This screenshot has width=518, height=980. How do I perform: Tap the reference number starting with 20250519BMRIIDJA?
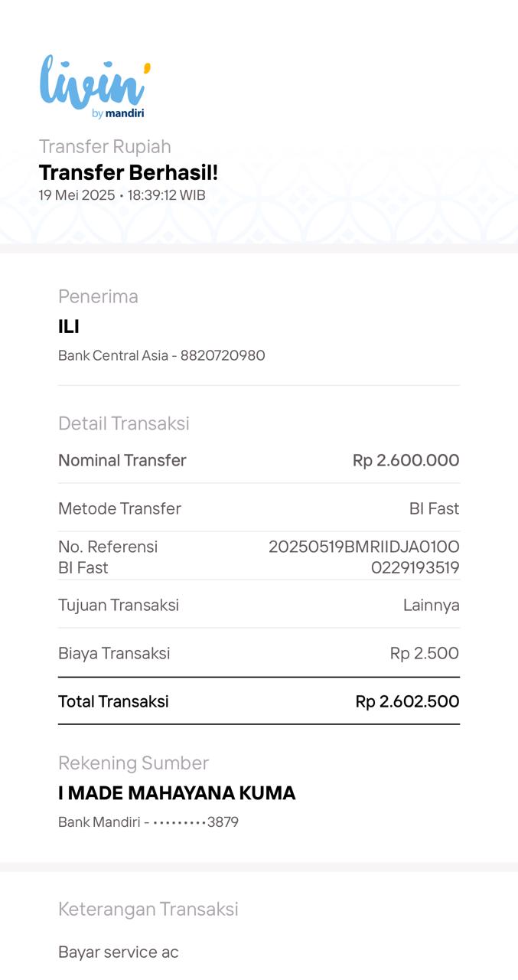pos(363,557)
